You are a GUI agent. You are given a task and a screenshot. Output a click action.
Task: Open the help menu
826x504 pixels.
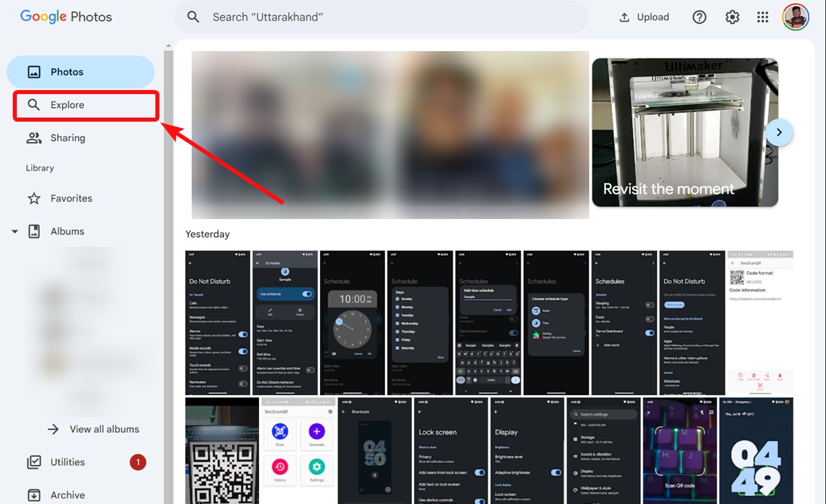699,16
